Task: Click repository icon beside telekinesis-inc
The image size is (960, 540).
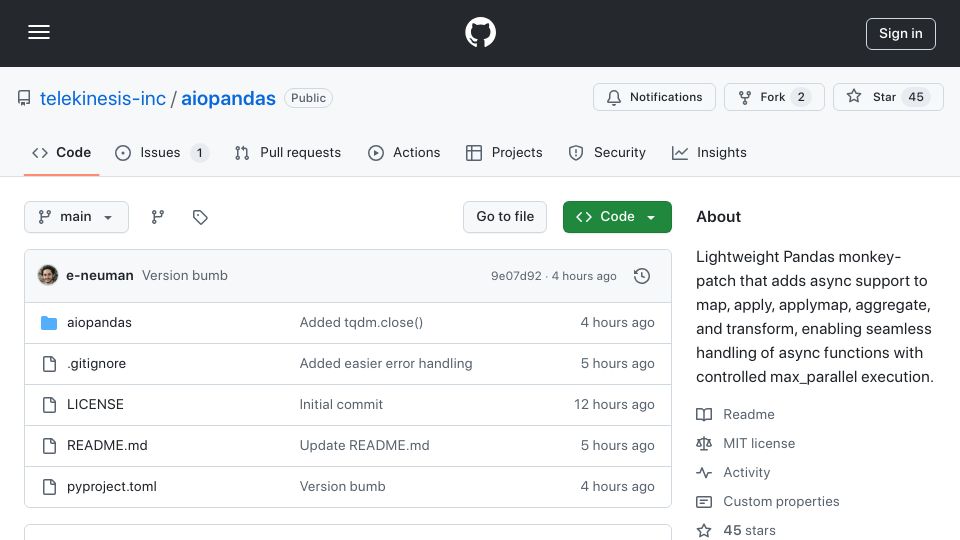Action: [x=24, y=98]
